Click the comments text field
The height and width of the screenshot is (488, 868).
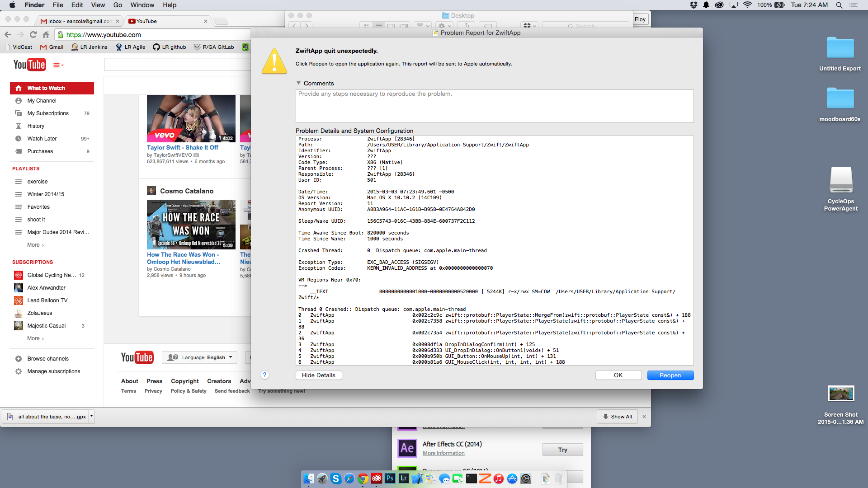pos(495,106)
